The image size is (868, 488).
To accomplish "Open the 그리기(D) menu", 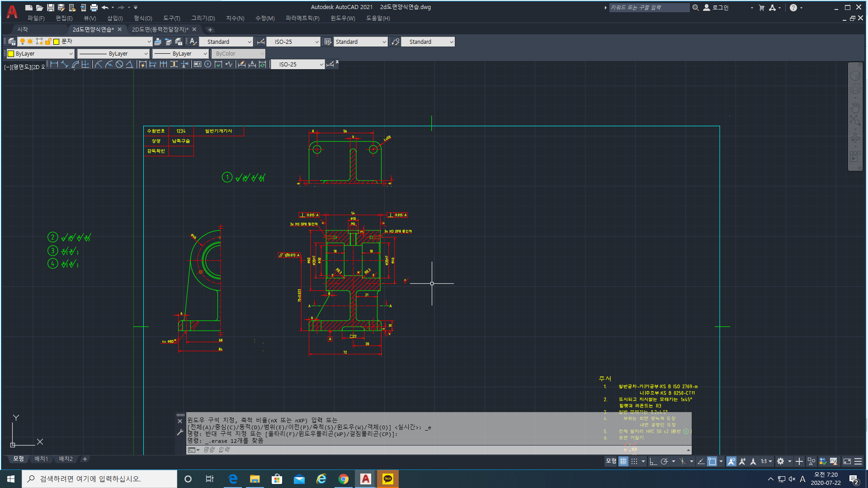I will point(203,18).
